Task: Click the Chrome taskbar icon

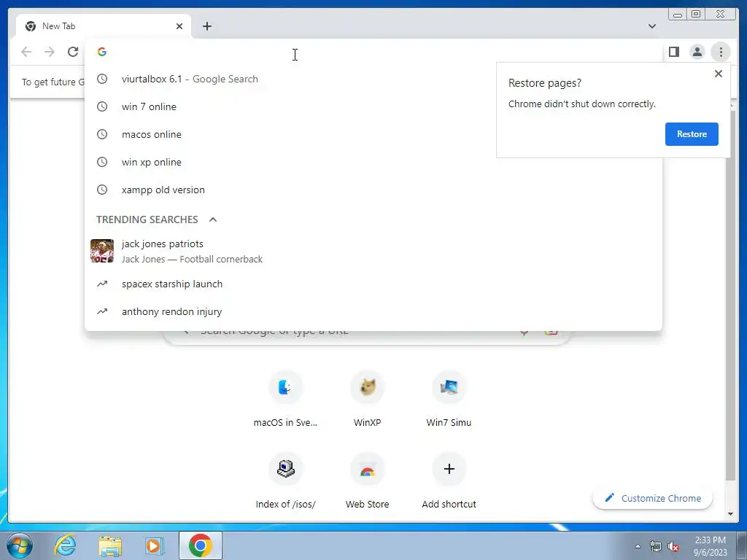Action: [x=200, y=545]
